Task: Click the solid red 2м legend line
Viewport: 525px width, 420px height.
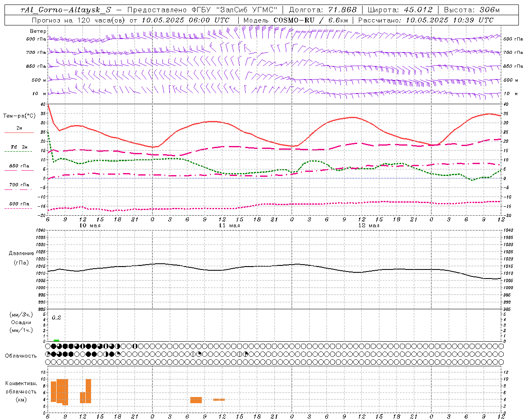Action: [x=19, y=132]
